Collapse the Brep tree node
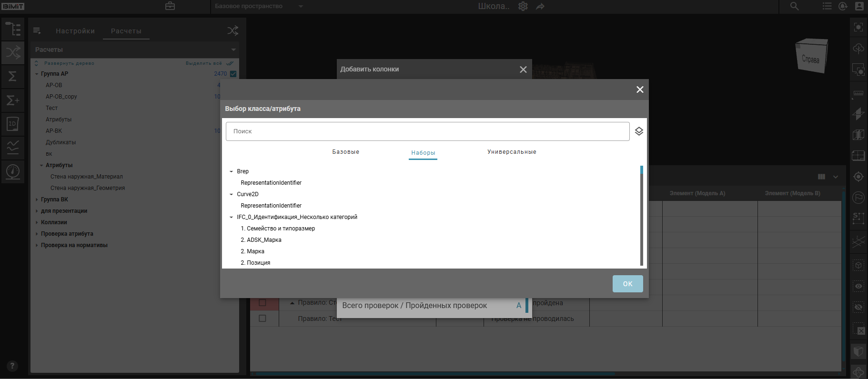The width and height of the screenshot is (868, 379). coord(232,171)
